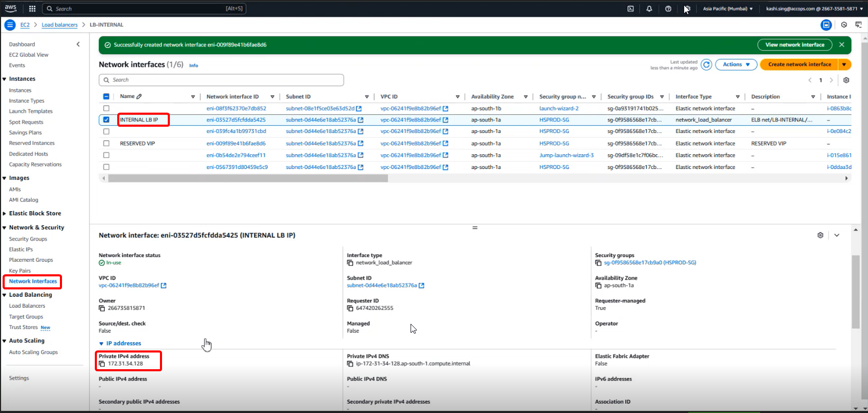This screenshot has height=413, width=868.
Task: Check the eni-08f3f62370e7db852 row checkbox
Action: [x=106, y=108]
